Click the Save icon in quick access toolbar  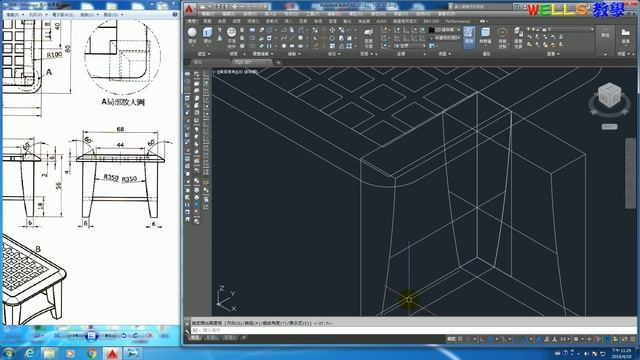coord(219,7)
